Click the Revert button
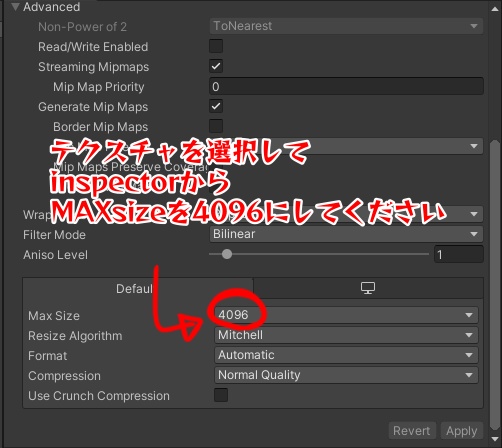The image size is (502, 448). [x=413, y=431]
